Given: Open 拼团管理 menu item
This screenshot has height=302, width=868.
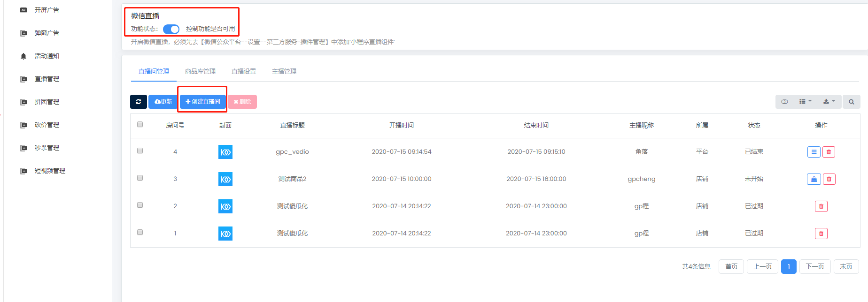Looking at the screenshot, I should [46, 102].
